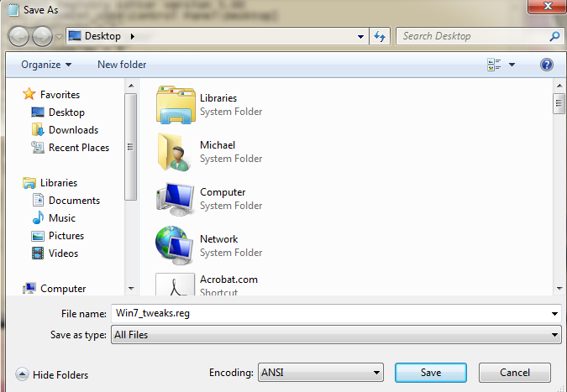Open Help with the question mark icon

coord(546,65)
